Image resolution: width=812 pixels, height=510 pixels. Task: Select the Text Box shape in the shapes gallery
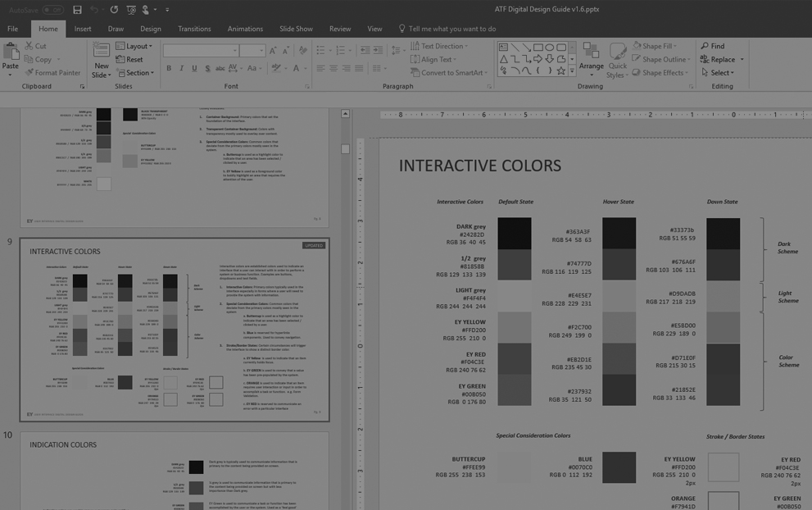[x=503, y=48]
